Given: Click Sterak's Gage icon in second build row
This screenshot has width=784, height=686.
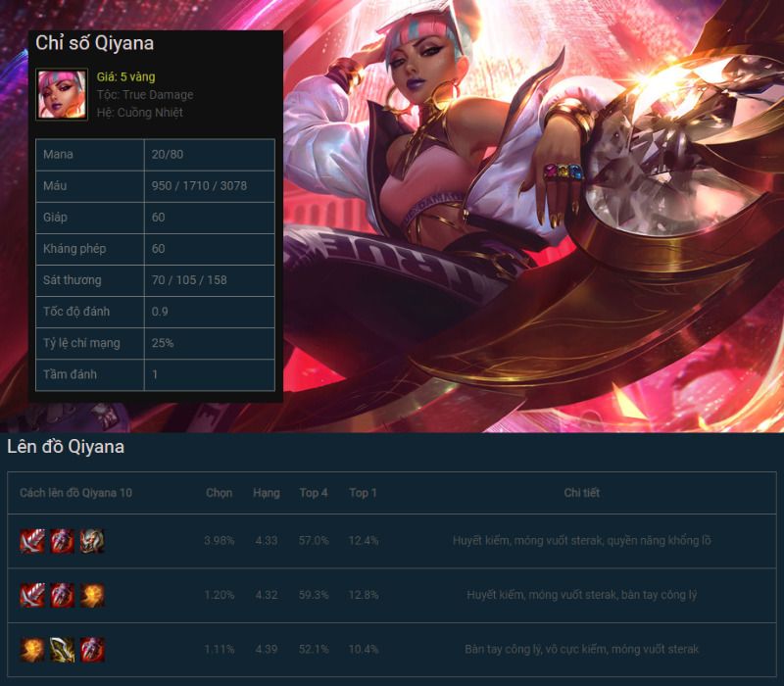Looking at the screenshot, I should point(62,595).
